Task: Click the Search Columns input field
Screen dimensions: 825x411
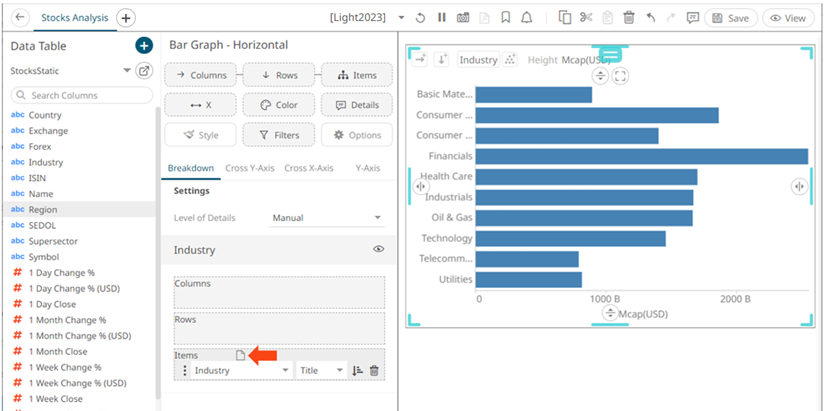Action: (x=82, y=95)
